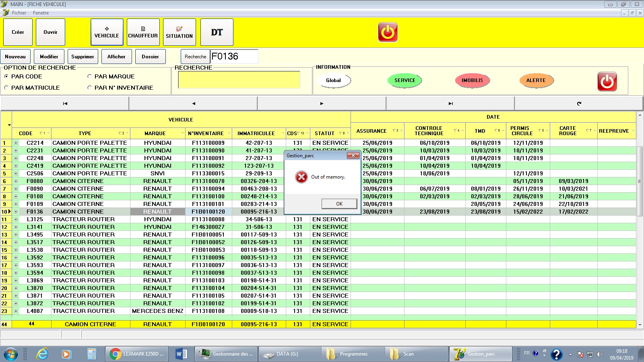Click the Recherche button
The width and height of the screenshot is (644, 362).
pos(195,57)
